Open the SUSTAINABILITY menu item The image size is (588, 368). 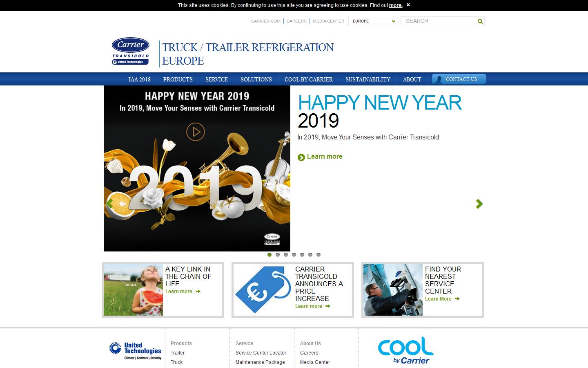click(x=367, y=79)
